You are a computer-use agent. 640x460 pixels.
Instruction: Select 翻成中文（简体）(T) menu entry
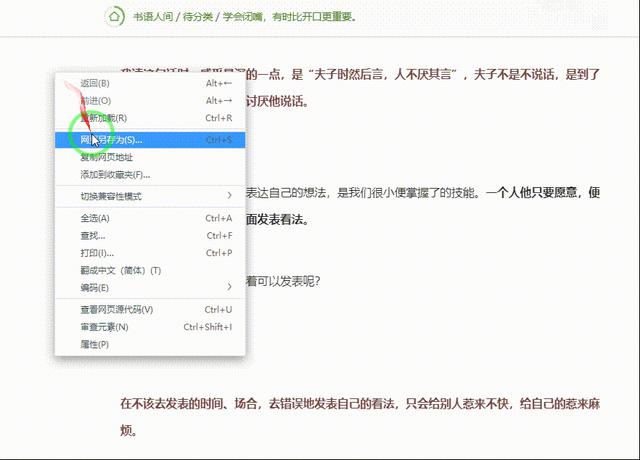pos(150,270)
